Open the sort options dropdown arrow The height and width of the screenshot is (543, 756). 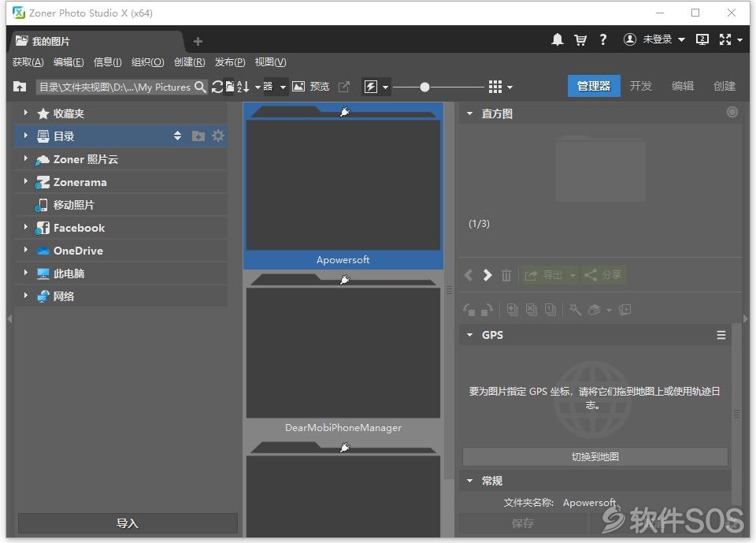258,87
